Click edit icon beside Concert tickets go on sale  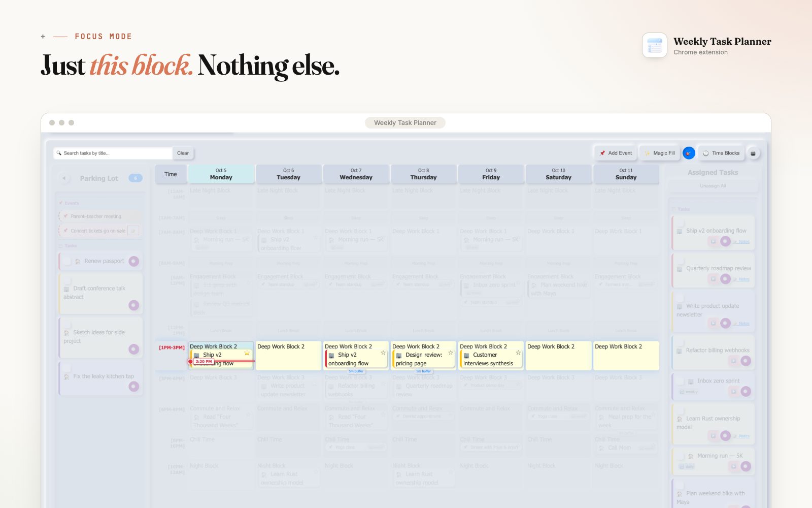point(133,231)
